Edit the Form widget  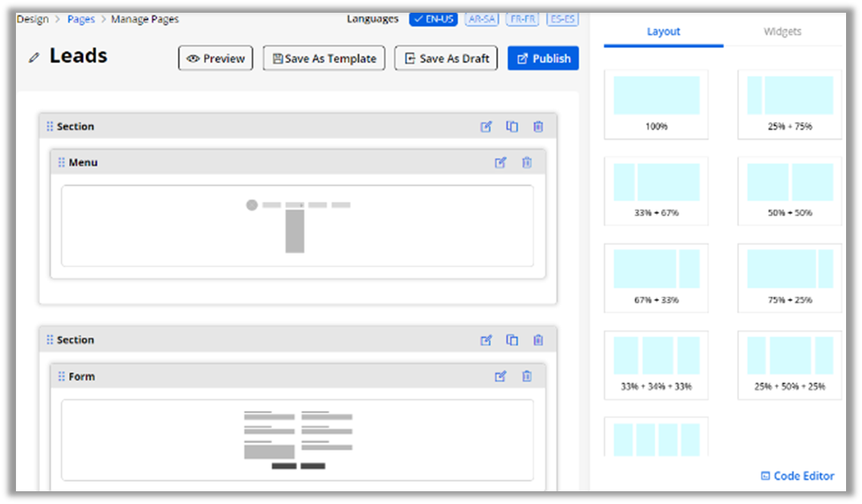(x=500, y=376)
